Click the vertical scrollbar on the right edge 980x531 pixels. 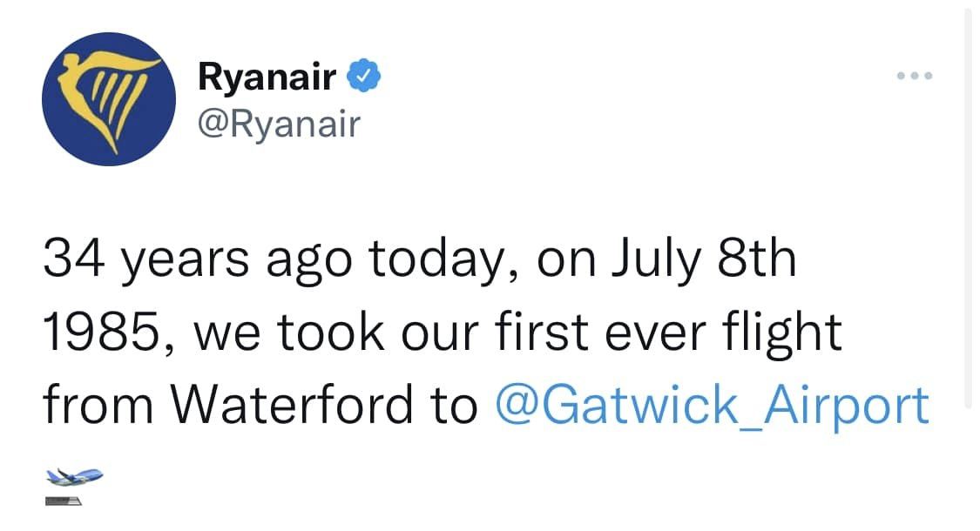point(969,209)
